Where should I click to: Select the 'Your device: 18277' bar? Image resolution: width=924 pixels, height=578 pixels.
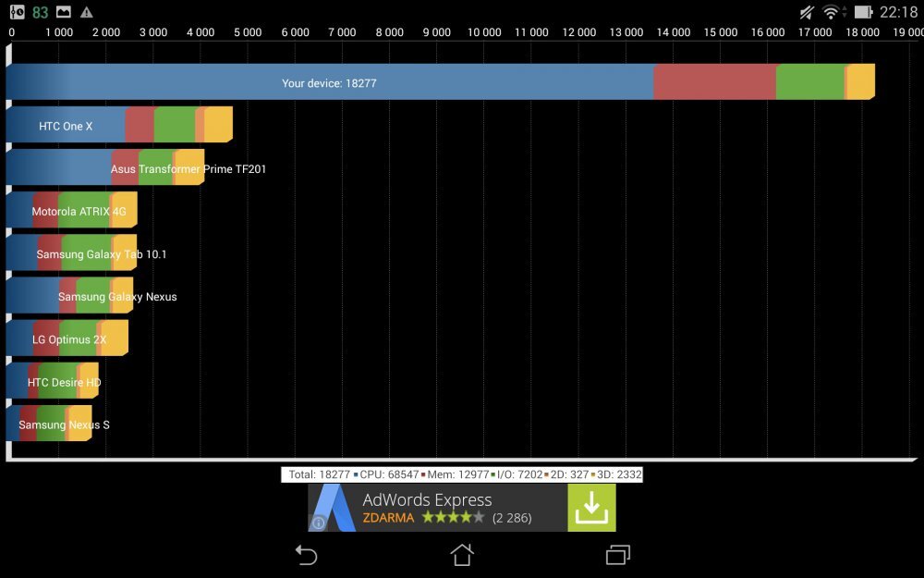tap(329, 82)
